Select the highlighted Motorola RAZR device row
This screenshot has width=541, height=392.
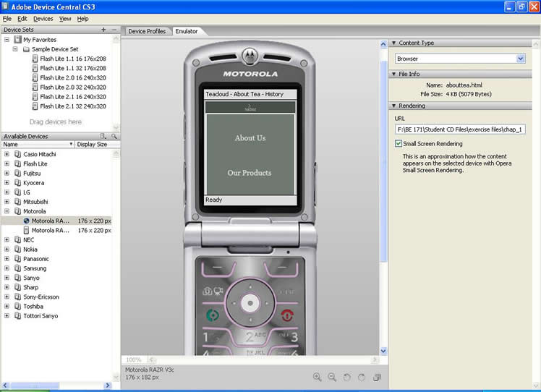[x=56, y=221]
